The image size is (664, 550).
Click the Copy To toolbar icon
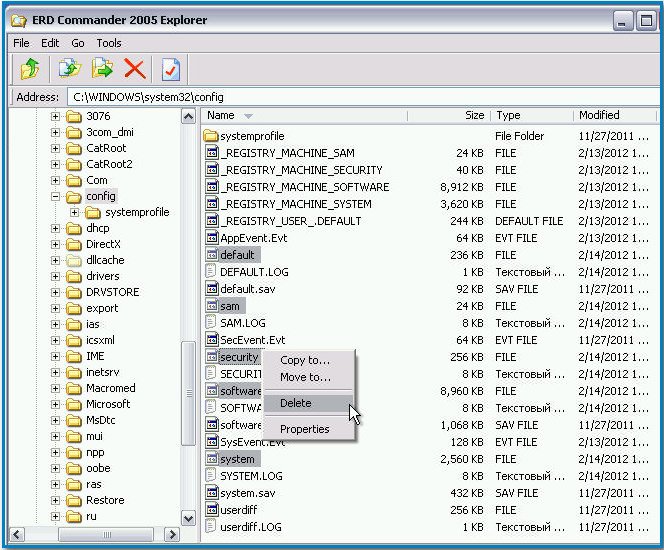69,68
